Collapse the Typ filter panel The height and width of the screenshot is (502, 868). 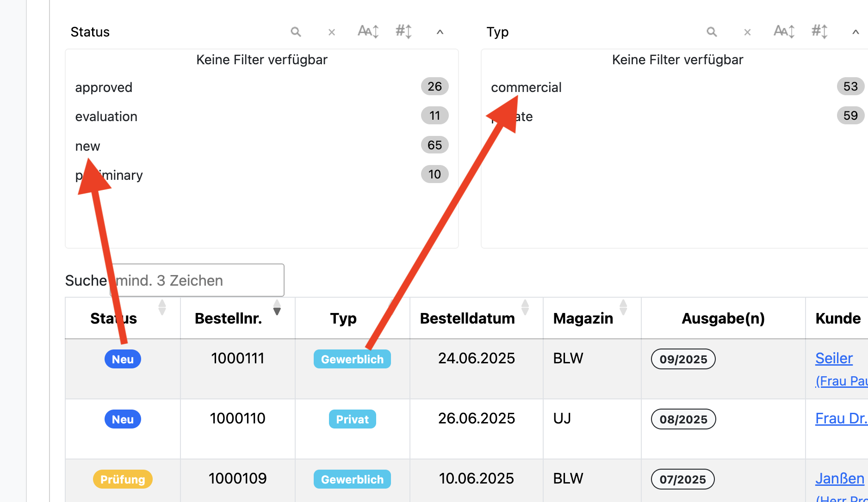click(x=856, y=32)
